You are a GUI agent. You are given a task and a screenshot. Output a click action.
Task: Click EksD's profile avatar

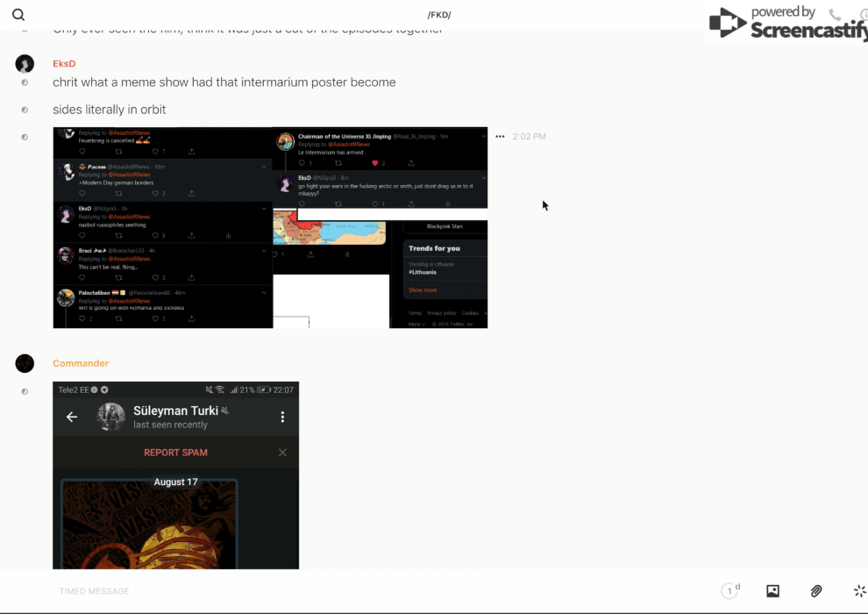(x=25, y=64)
